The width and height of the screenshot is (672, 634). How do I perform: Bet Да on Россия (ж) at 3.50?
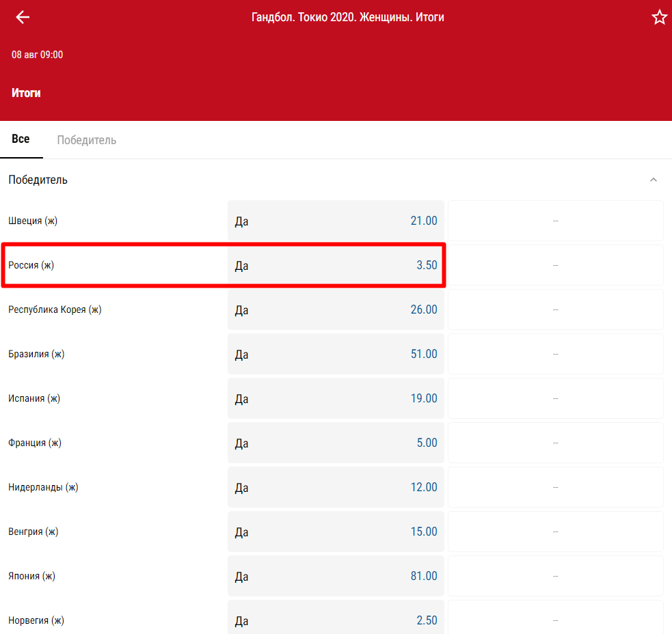336,265
